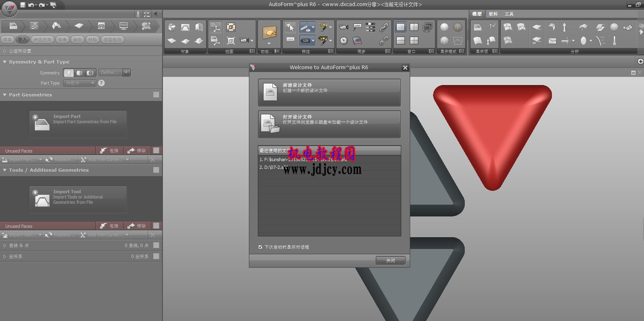Viewport: 644px width, 321px height.
Task: Switch to four-pane window layout
Action: 414,40
